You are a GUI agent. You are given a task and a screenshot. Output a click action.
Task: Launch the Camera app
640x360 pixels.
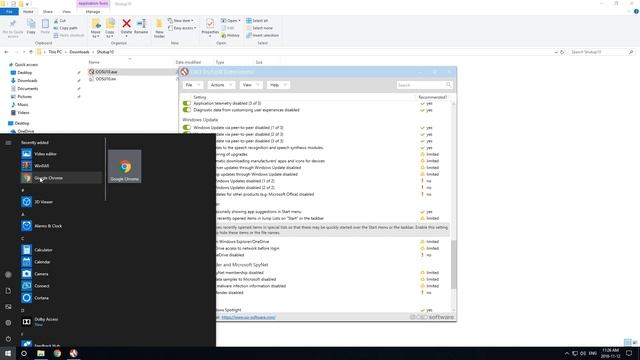[61, 274]
